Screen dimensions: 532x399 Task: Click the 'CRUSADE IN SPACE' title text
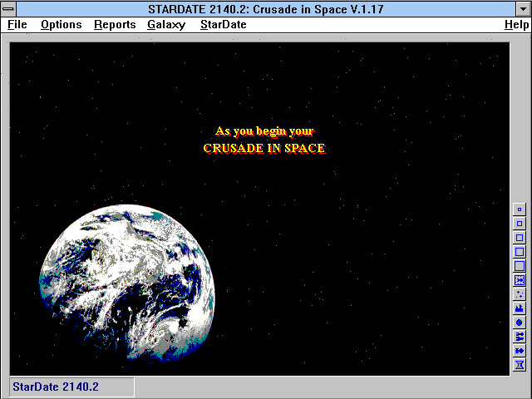[x=264, y=148]
